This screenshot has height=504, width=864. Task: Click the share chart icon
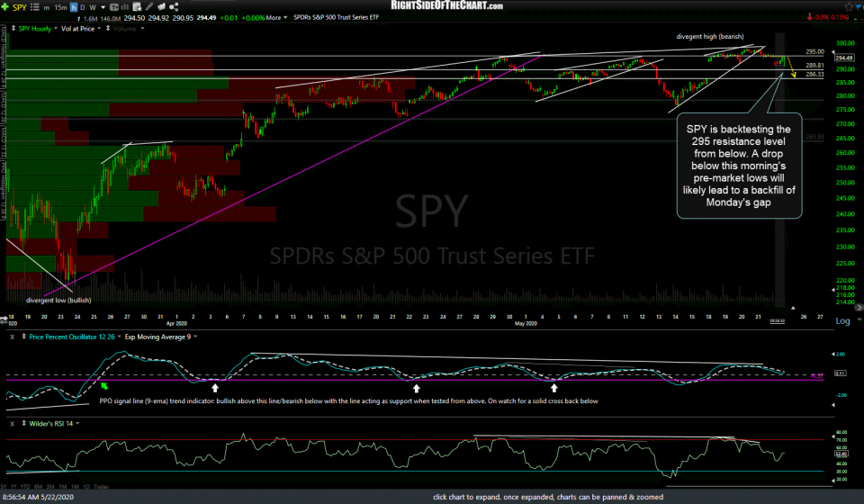(174, 6)
